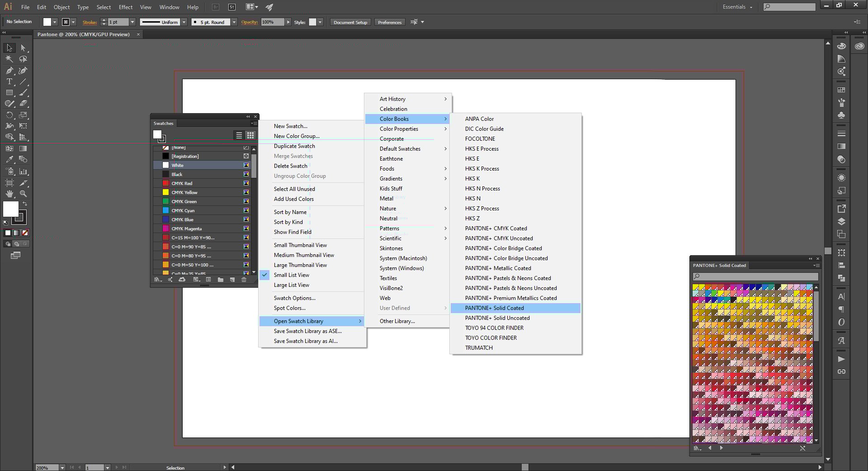Choose Select All Unused
The width and height of the screenshot is (868, 471).
coord(312,189)
